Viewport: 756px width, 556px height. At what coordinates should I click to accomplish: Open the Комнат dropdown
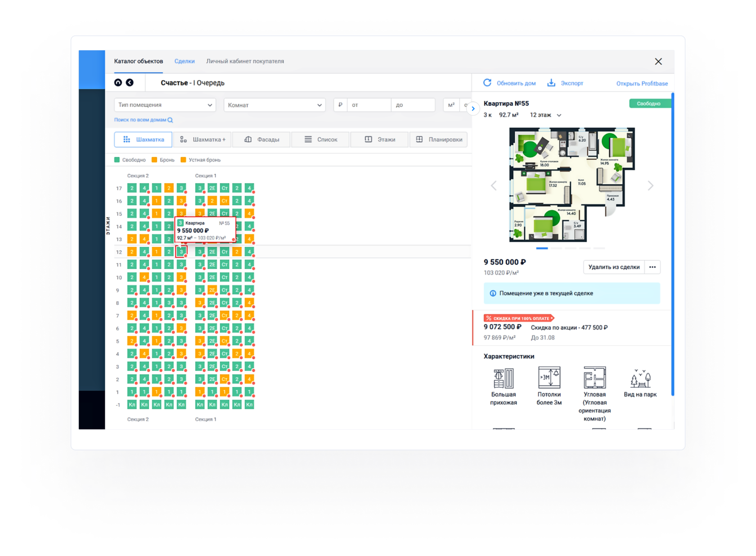[x=274, y=105]
